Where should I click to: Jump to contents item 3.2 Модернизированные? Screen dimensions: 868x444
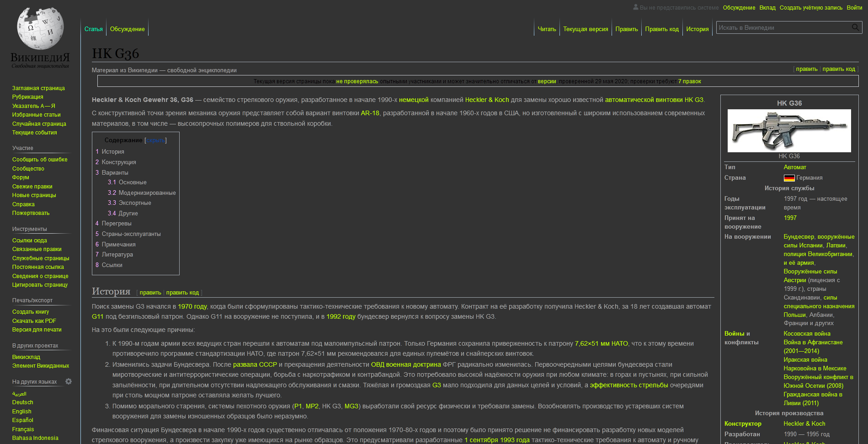[x=142, y=193]
